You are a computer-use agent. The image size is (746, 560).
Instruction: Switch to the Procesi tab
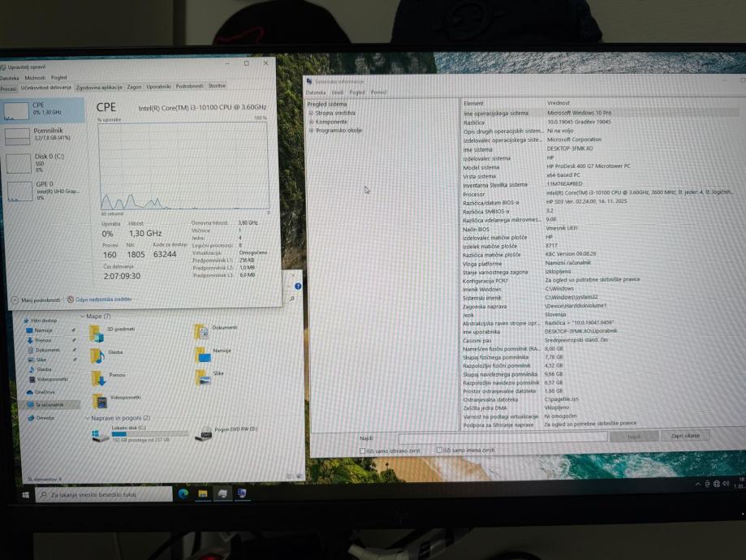click(8, 88)
